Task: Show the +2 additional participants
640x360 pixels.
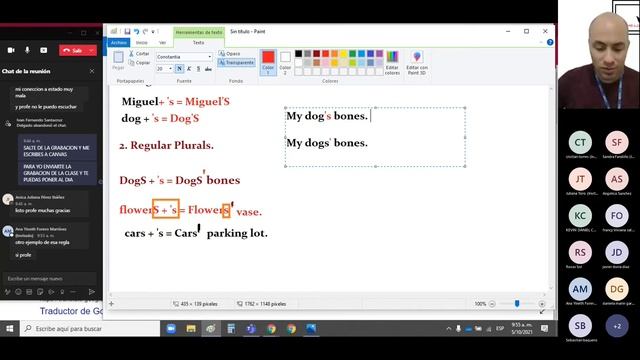Action: point(617,326)
